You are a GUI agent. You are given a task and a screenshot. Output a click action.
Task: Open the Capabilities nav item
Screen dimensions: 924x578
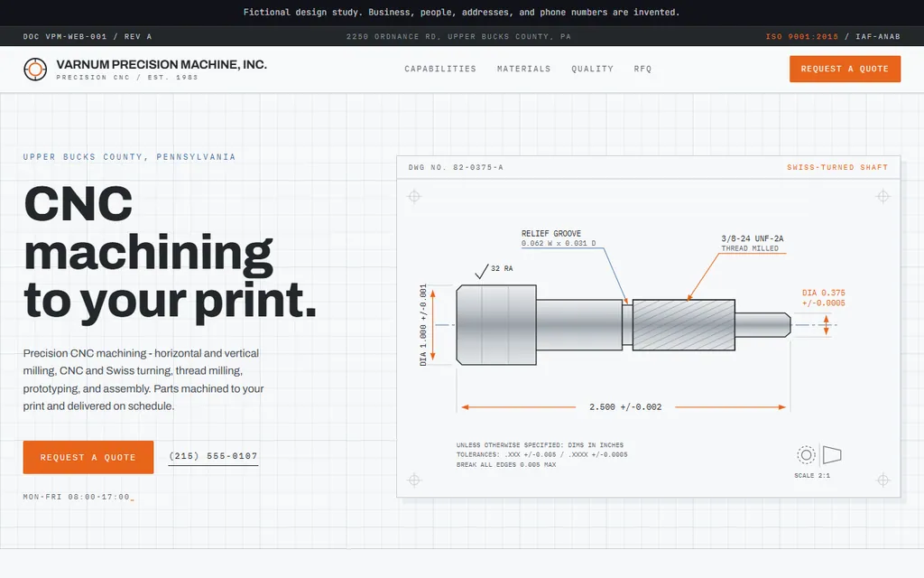[x=440, y=69]
